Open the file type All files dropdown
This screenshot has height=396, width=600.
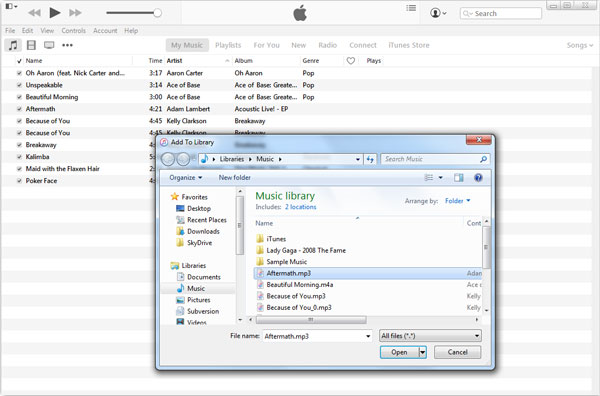click(x=430, y=336)
